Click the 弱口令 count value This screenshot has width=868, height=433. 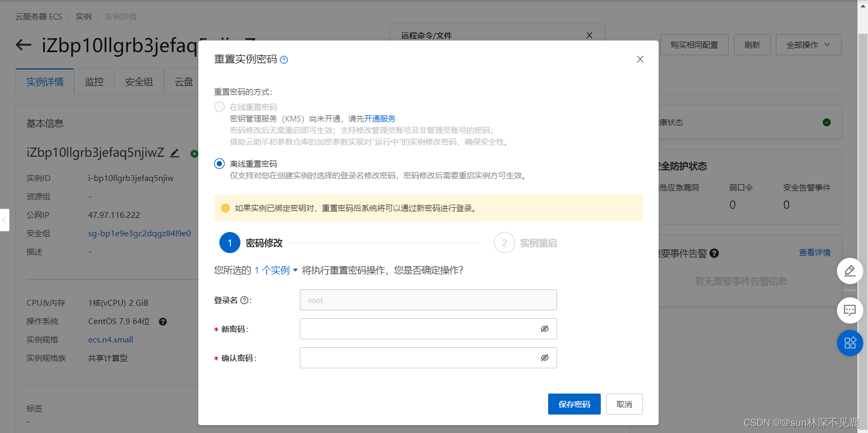coord(732,205)
